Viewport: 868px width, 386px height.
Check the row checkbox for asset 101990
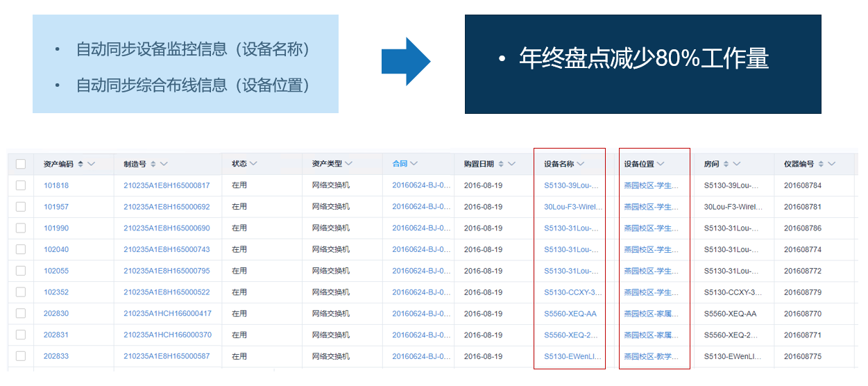point(21,228)
